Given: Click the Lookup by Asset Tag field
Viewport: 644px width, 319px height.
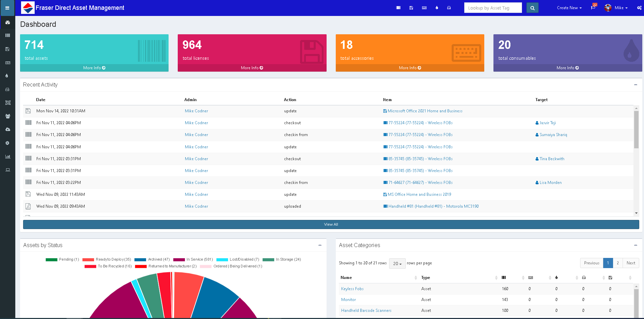Looking at the screenshot, I should point(493,7).
